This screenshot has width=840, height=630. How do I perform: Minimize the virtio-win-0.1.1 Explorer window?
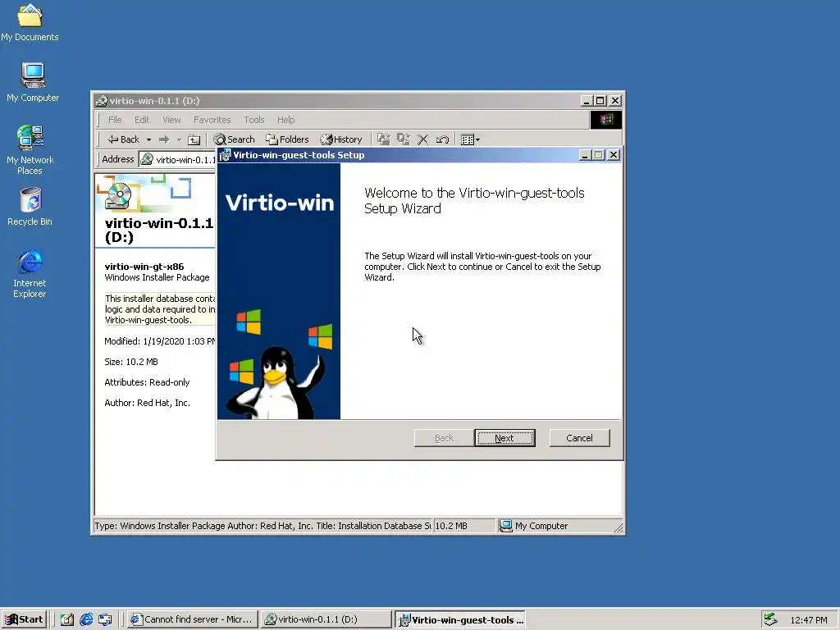click(587, 101)
